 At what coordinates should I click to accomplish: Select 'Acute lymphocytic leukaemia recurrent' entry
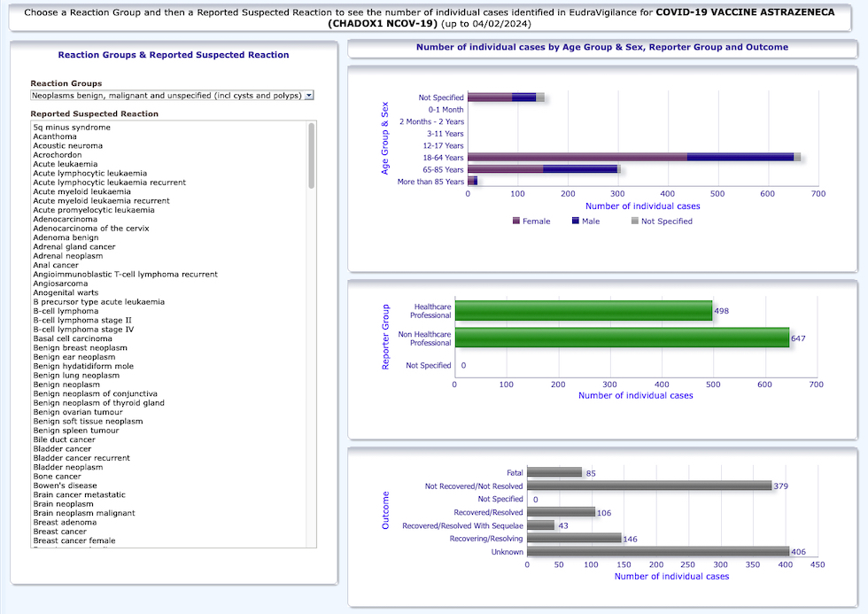[x=109, y=183]
